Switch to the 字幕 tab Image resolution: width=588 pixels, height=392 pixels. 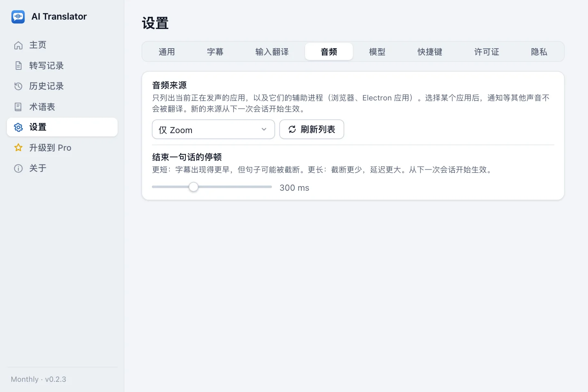(215, 52)
